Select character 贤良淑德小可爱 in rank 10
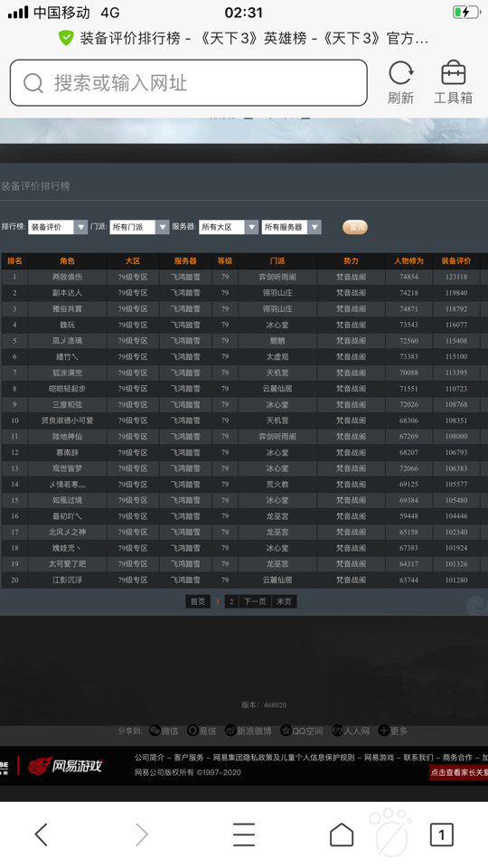The height and width of the screenshot is (868, 488). click(x=67, y=420)
